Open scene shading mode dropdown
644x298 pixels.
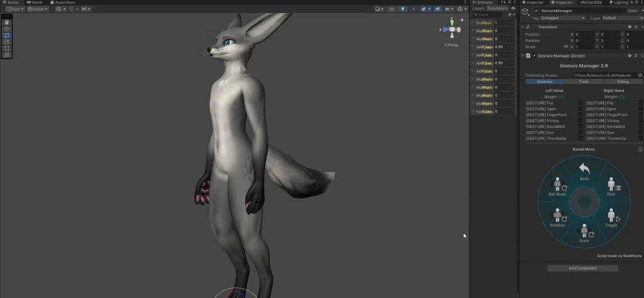(380, 9)
